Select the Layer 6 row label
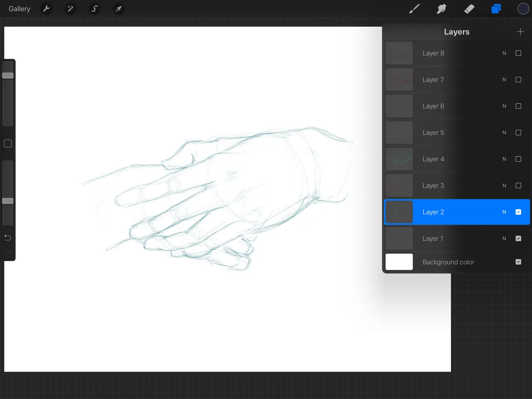The width and height of the screenshot is (532, 399). point(433,106)
